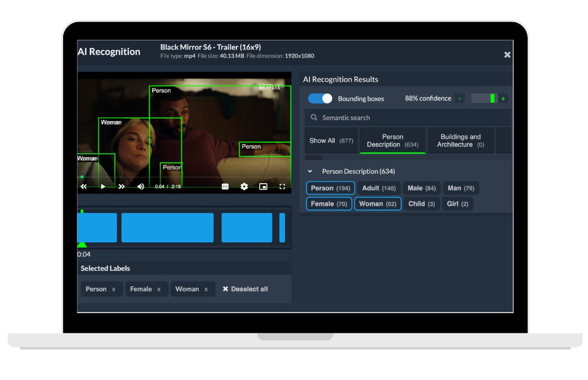Turn off the Bounding boxes switch
The width and height of the screenshot is (588, 380).
(x=320, y=98)
